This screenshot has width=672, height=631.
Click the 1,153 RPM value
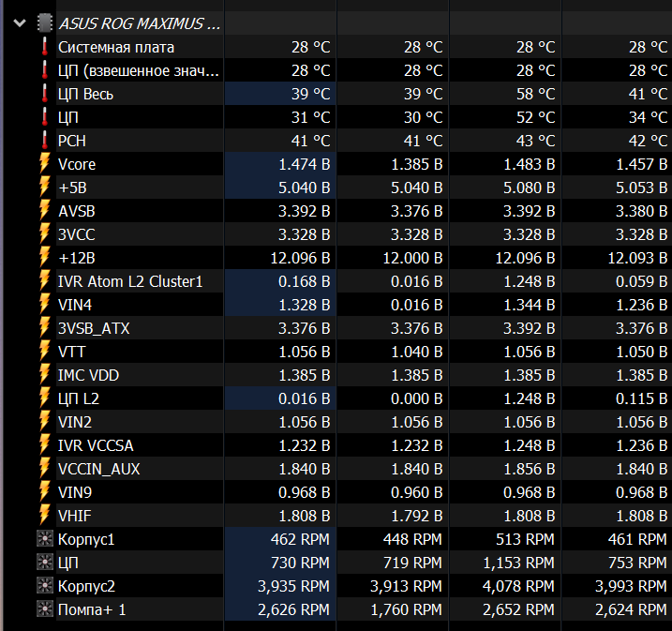518,563
